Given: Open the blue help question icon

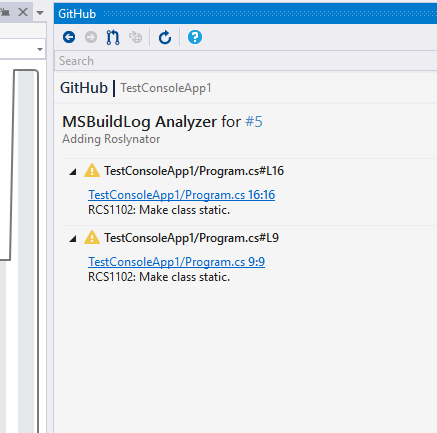Looking at the screenshot, I should coord(195,37).
